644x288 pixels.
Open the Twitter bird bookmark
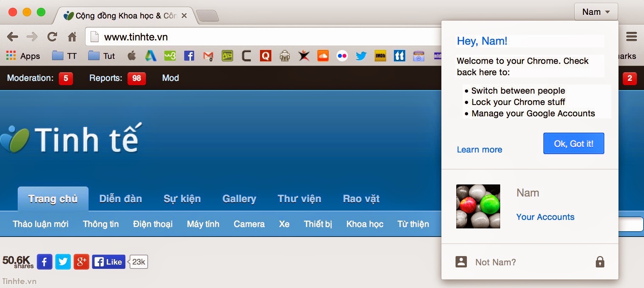[361, 56]
